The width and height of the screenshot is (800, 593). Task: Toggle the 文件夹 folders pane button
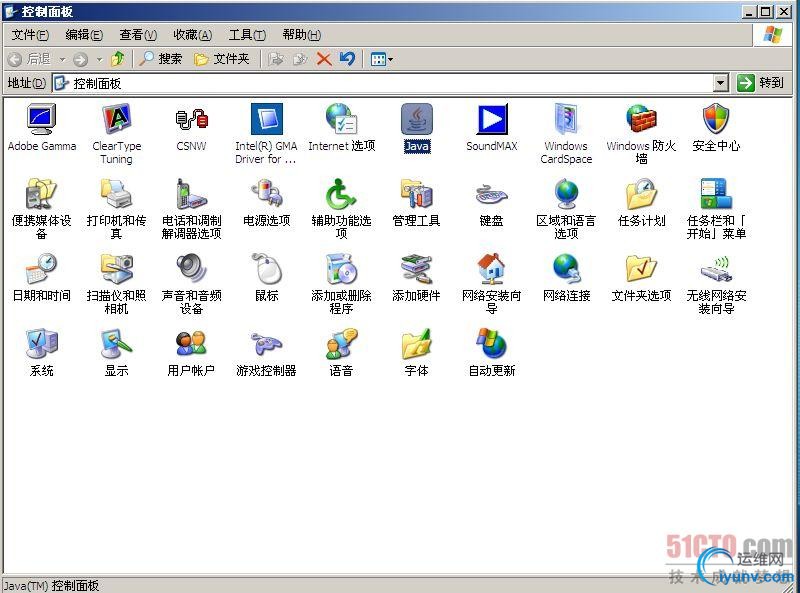[x=222, y=59]
